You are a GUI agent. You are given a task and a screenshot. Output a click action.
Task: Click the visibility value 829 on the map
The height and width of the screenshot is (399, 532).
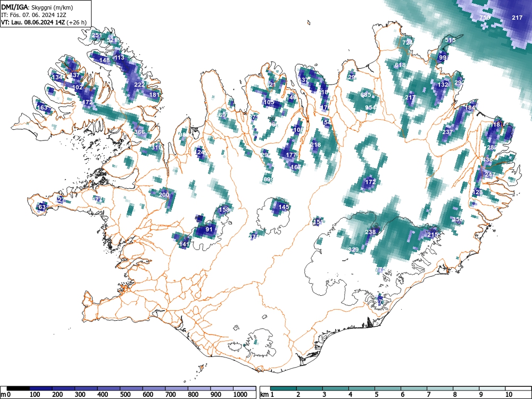pos(354,250)
